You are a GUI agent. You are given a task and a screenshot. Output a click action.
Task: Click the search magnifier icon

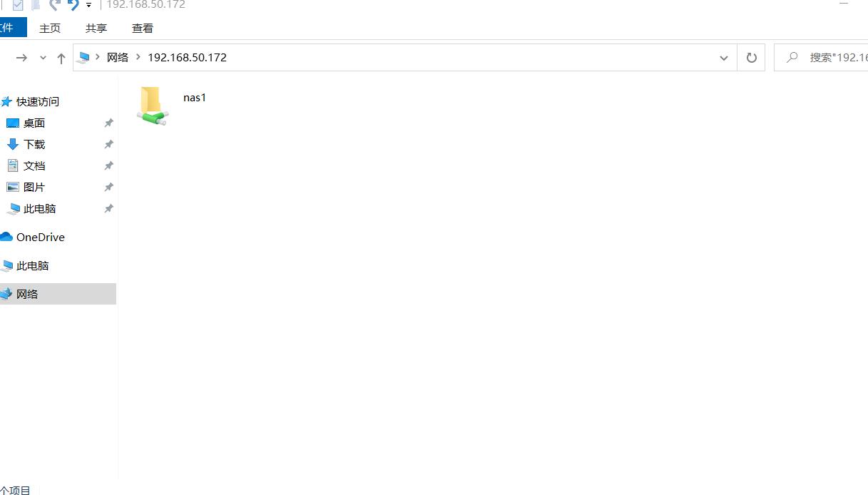tap(792, 58)
